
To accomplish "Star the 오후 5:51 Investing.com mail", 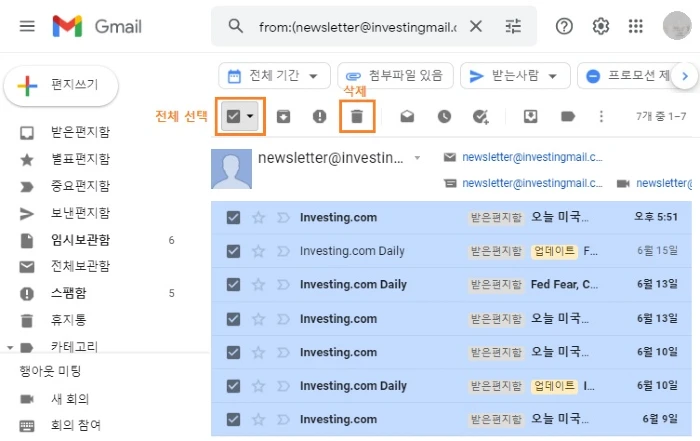I will click(258, 217).
